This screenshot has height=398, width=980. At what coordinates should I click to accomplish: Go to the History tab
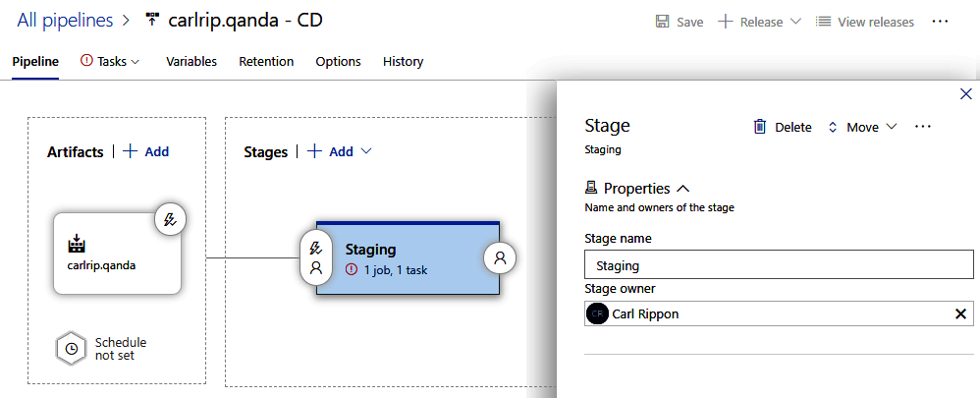point(403,61)
